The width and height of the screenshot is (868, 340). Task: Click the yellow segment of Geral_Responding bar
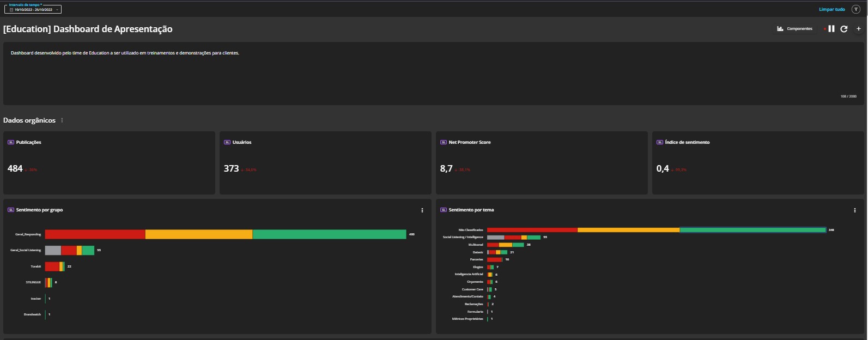pyautogui.click(x=199, y=234)
